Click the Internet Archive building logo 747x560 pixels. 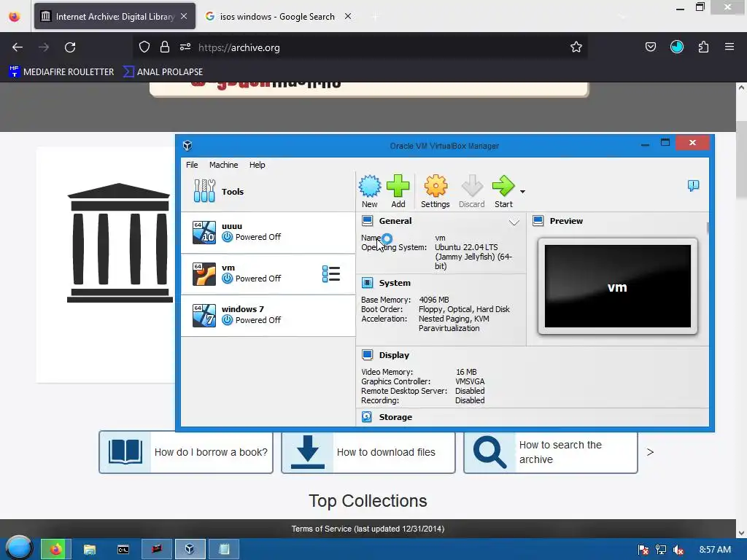click(120, 242)
